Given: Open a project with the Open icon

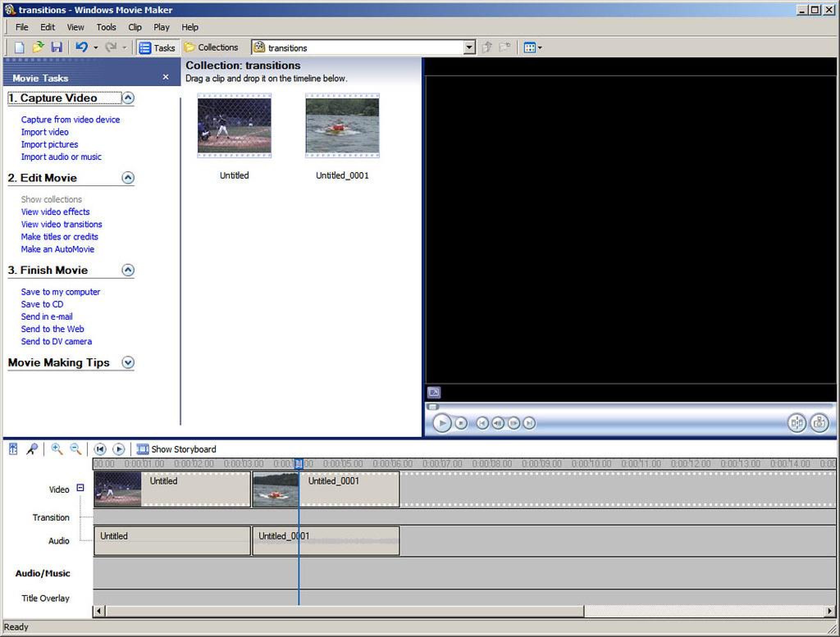Looking at the screenshot, I should [x=38, y=47].
